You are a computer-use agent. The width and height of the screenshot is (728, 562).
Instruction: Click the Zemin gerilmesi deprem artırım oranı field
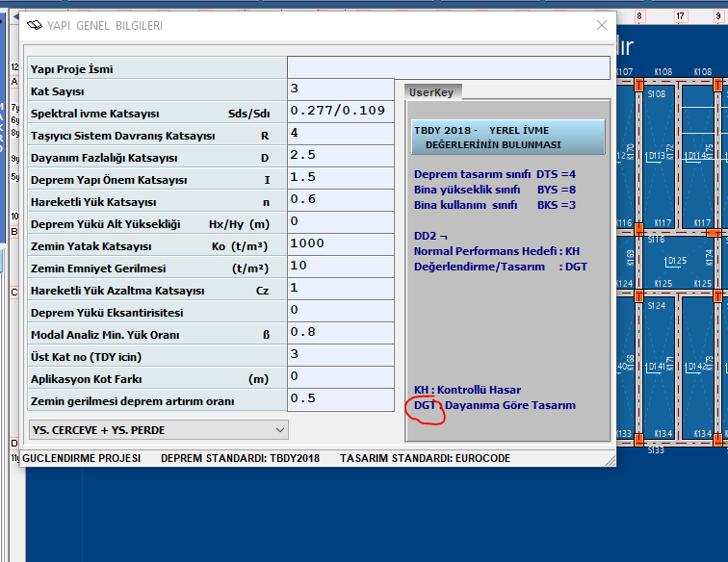[x=340, y=399]
